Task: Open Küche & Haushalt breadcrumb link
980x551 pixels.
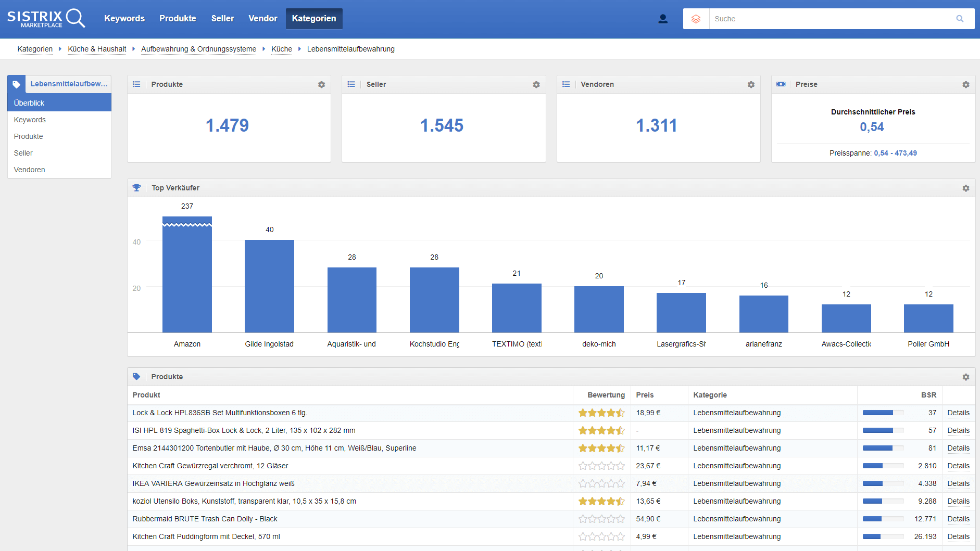Action: tap(97, 49)
